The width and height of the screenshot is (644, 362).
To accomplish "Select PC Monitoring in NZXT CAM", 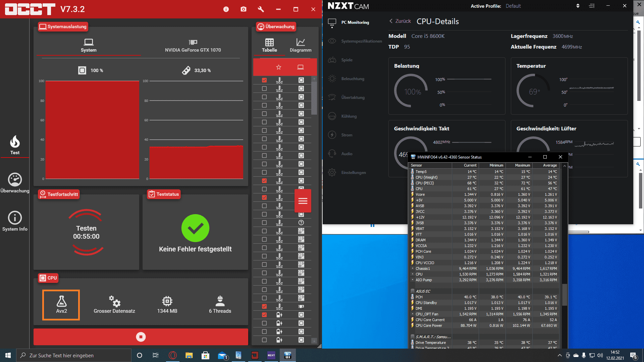I will [355, 22].
